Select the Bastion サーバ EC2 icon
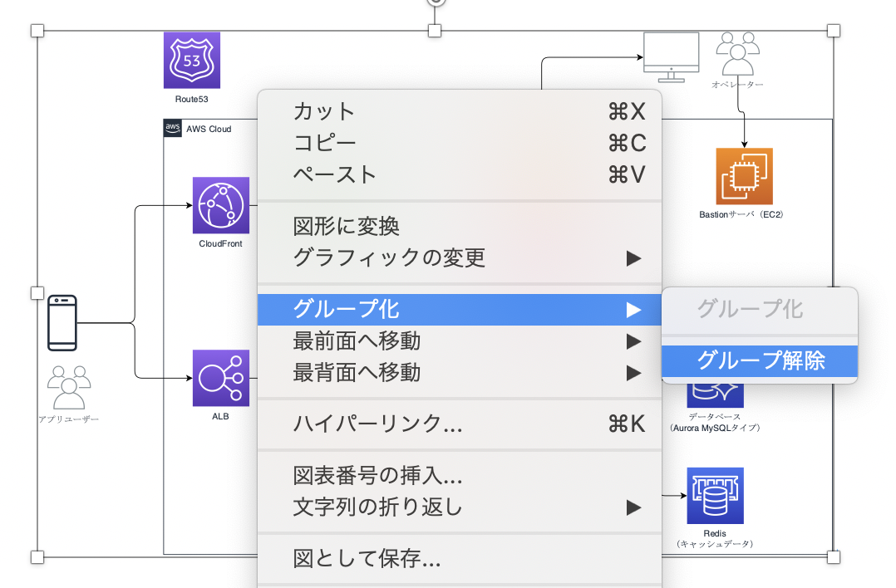 [744, 176]
